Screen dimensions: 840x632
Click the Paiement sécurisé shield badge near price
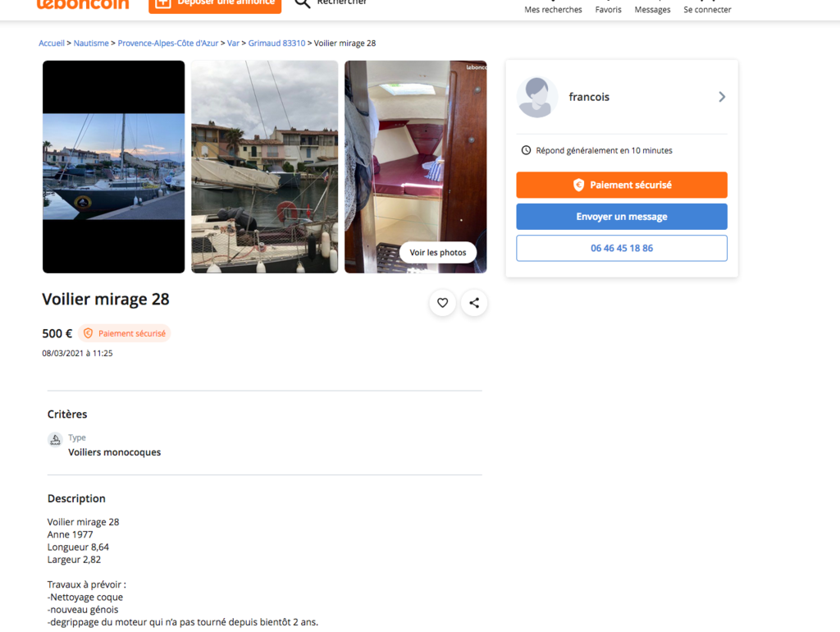125,333
